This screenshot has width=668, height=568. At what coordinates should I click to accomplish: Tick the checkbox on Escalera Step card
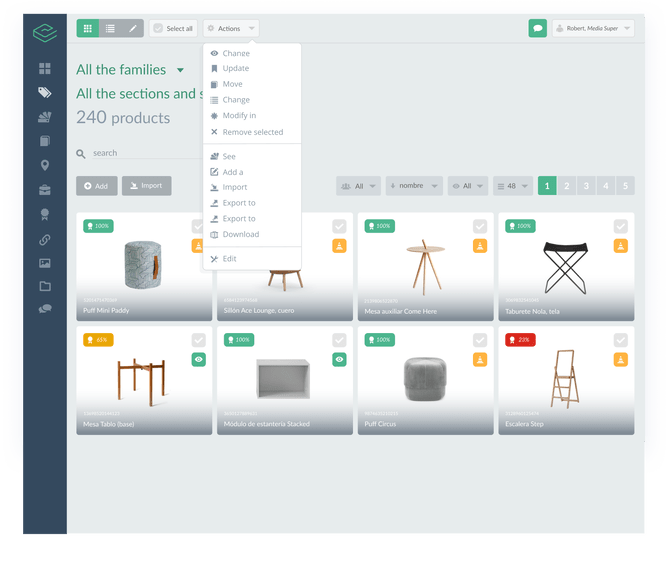[x=620, y=340]
